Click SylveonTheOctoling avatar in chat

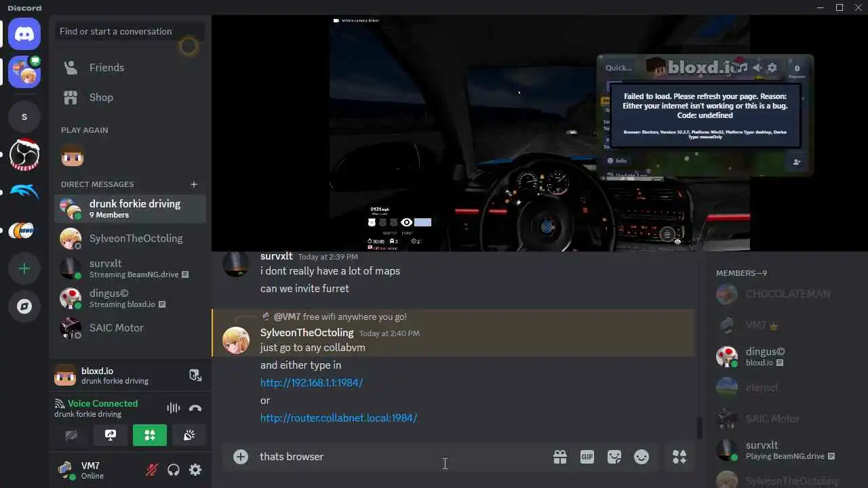[x=236, y=340]
